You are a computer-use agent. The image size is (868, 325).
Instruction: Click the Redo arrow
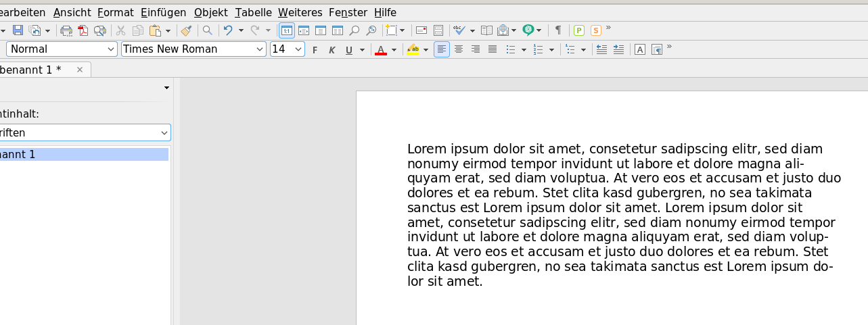coord(255,30)
